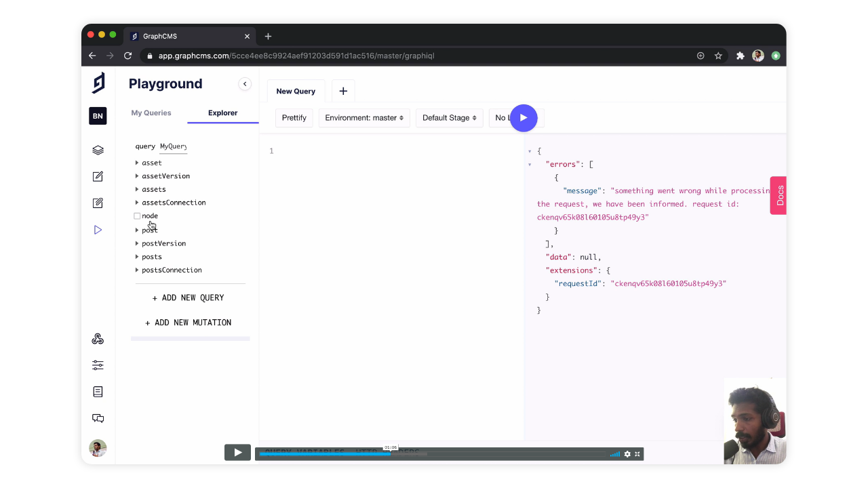This screenshot has height=488, width=868.
Task: Open the Webhooks icon in sidebar
Action: (x=98, y=339)
